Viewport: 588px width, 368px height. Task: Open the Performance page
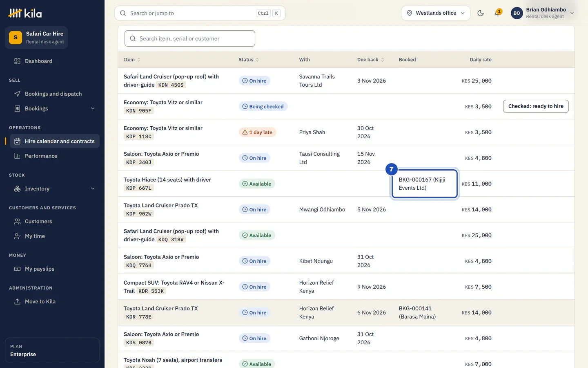click(x=55, y=156)
